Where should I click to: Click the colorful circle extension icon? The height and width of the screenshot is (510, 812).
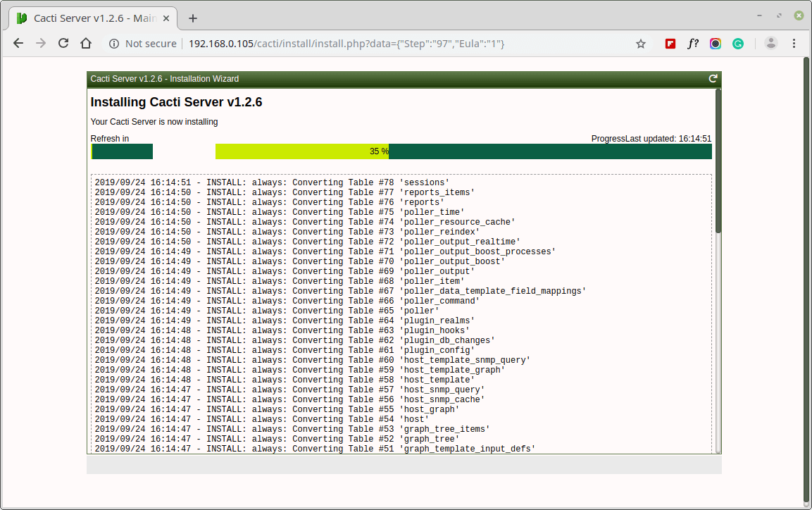coord(715,44)
